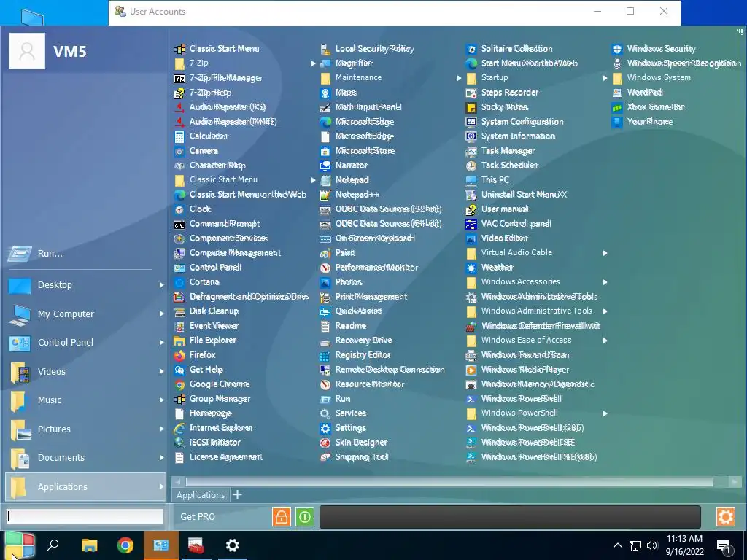The image size is (747, 560).
Task: Open the Videos folder item
Action: click(x=86, y=372)
